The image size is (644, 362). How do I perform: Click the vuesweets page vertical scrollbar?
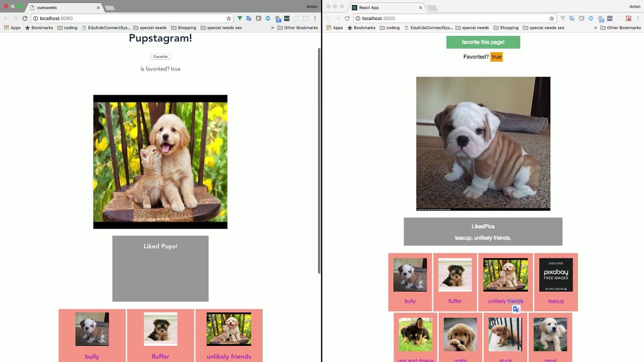tap(319, 161)
